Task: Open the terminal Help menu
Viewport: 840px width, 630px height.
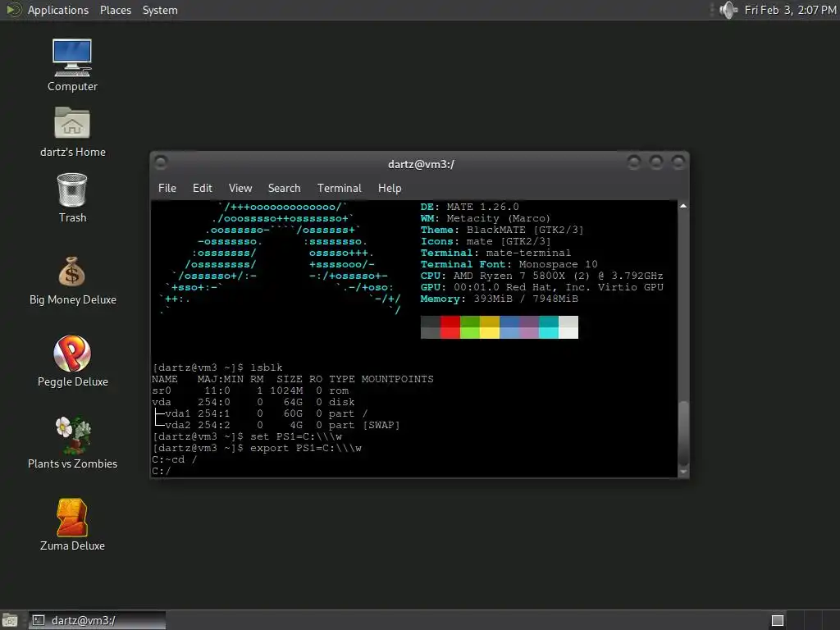Action: 390,188
